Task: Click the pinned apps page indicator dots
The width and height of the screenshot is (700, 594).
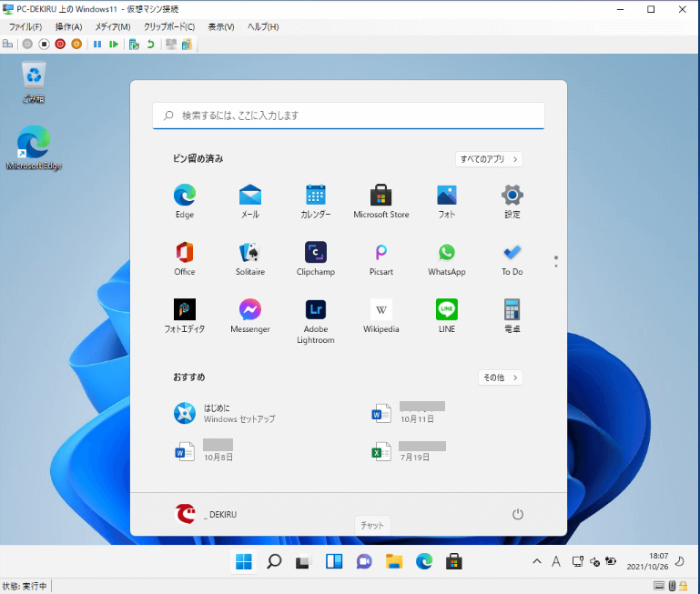Action: pos(556,261)
